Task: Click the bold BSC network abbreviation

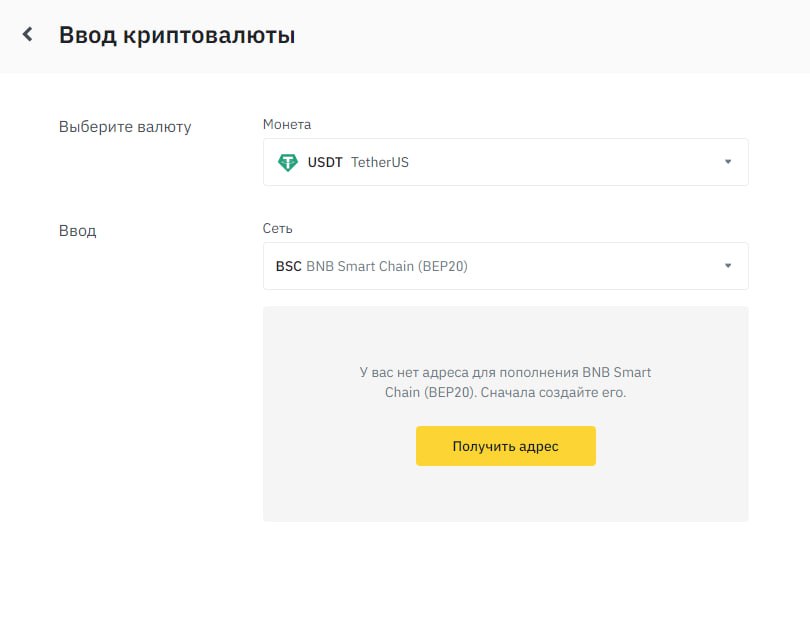Action: (288, 266)
